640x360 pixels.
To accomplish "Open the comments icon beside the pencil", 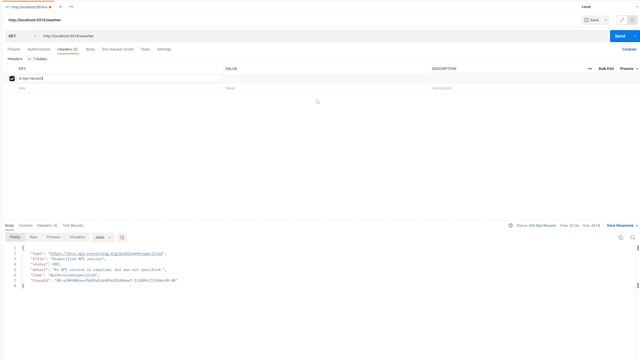I will coord(632,20).
